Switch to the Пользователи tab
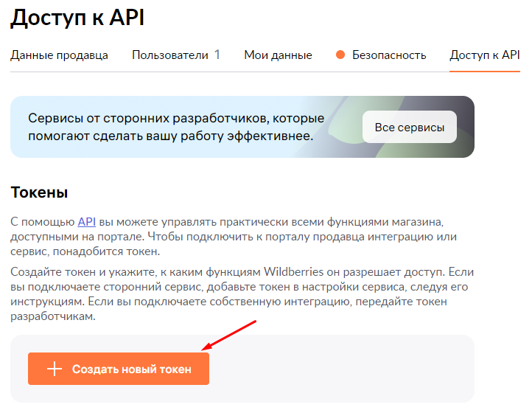Screen dimensions: 532x410 [176, 55]
